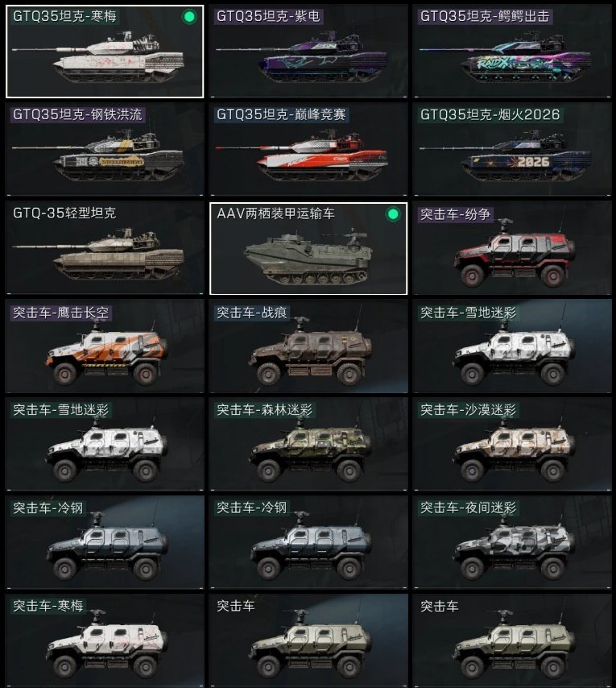The height and width of the screenshot is (688, 616).
Task: Select the 突击车-森林迷彩 camo skin
Action: click(308, 444)
